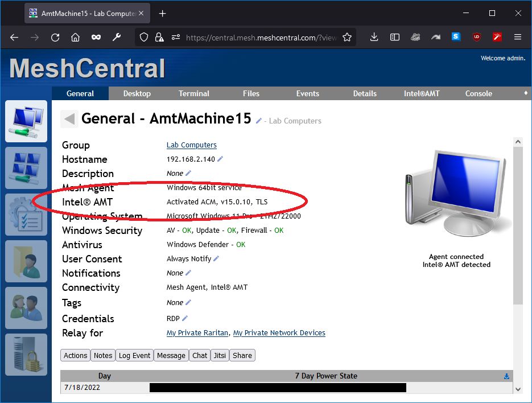The image size is (532, 403).
Task: Open the Lab Computers group link
Action: 191,145
